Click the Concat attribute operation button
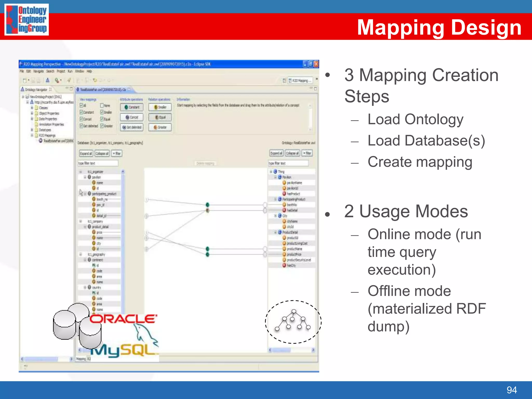This screenshot has height=399, width=532. coord(132,117)
